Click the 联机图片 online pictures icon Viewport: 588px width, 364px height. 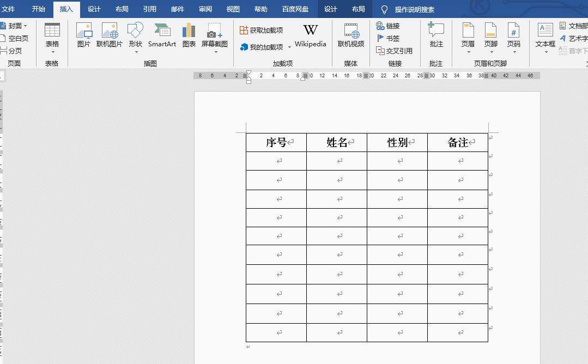[x=110, y=35]
